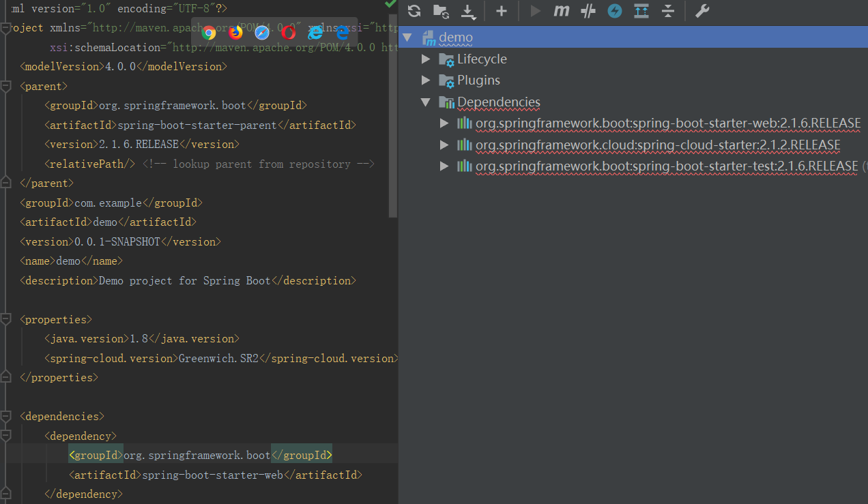Select the Lifecycle tree item
Screen dimensions: 868x504
click(482, 59)
